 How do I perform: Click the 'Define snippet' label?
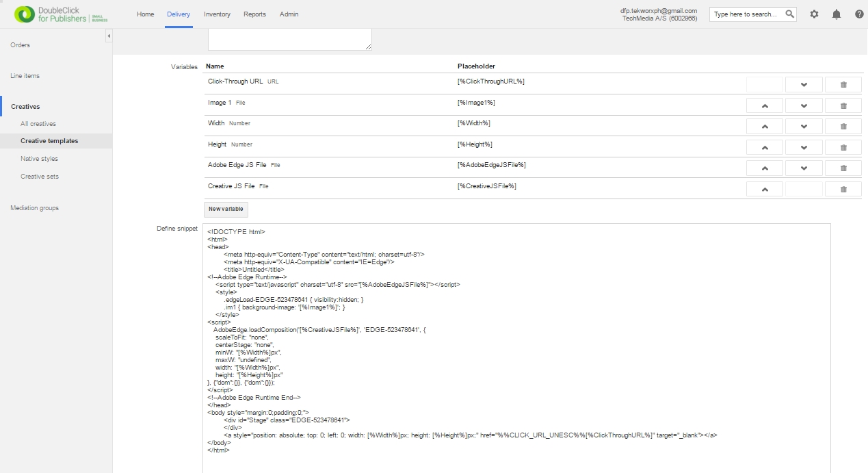click(177, 229)
